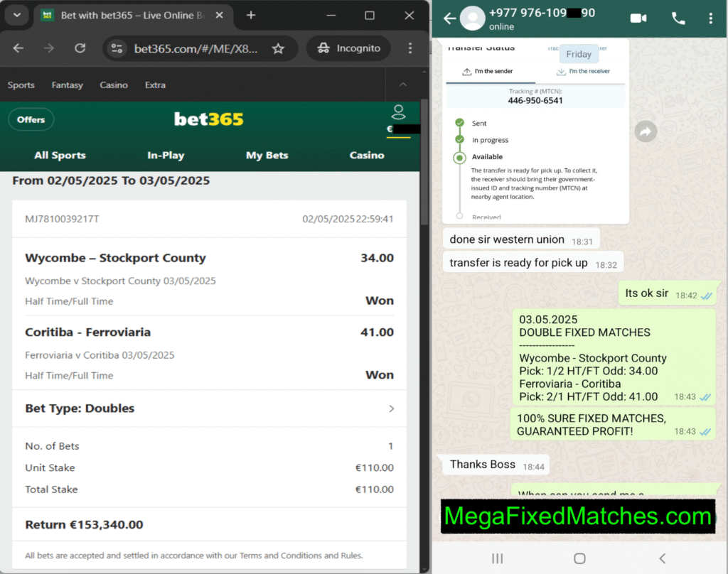The width and height of the screenshot is (728, 574).
Task: Maximize the Chrome window
Action: click(370, 16)
